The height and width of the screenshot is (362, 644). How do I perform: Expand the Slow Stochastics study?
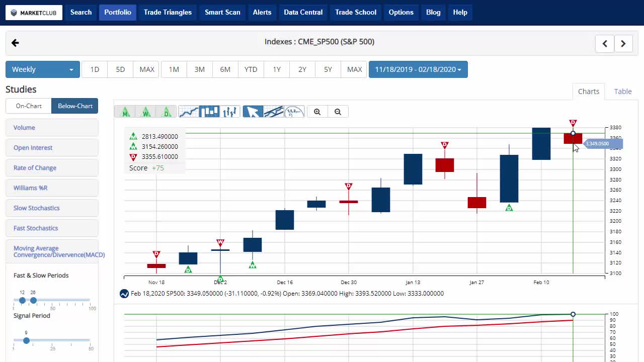click(52, 208)
